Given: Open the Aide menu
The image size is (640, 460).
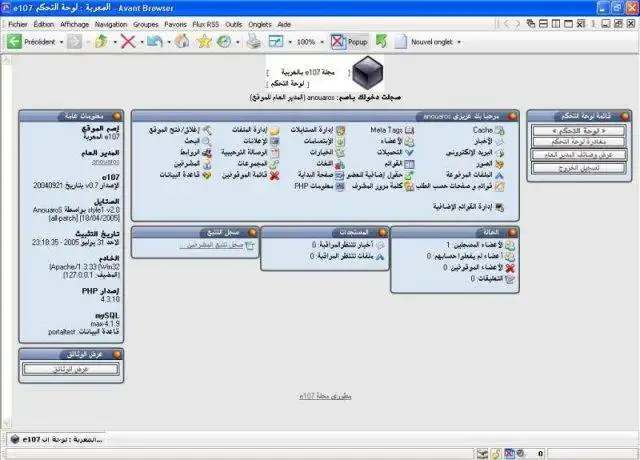Looking at the screenshot, I should 284,24.
